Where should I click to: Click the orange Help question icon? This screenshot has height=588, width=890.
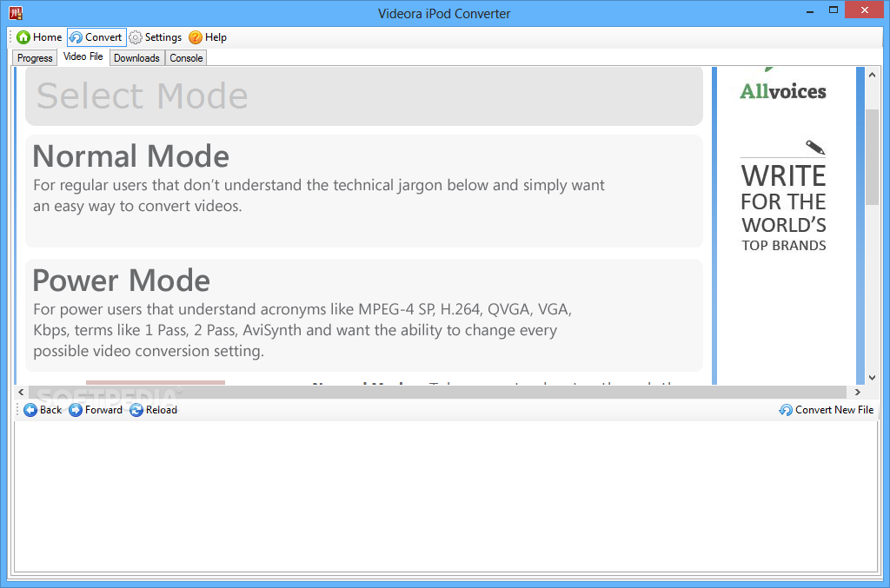point(196,37)
